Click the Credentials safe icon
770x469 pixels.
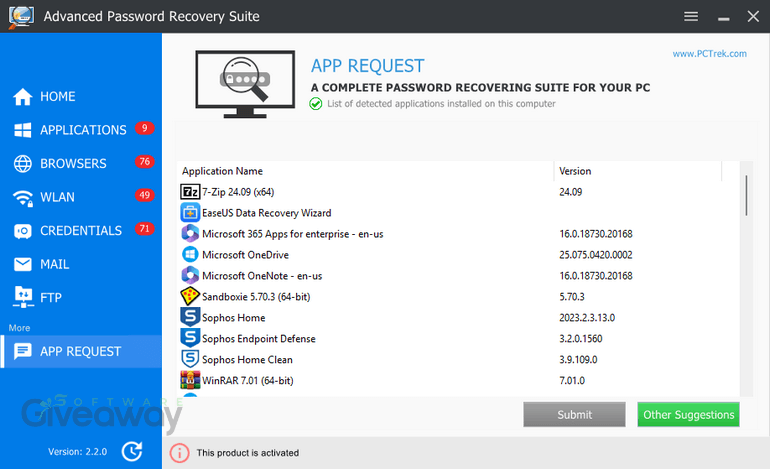pos(23,231)
